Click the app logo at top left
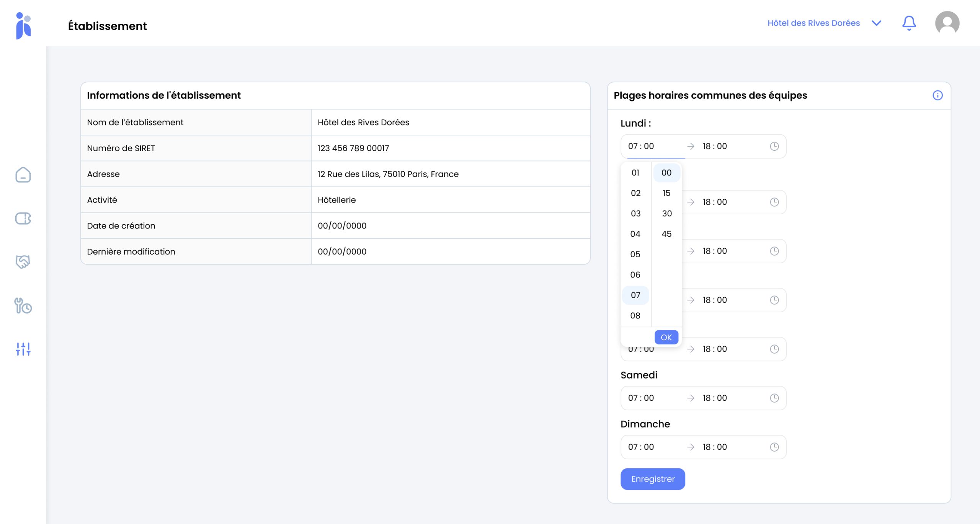 click(23, 26)
